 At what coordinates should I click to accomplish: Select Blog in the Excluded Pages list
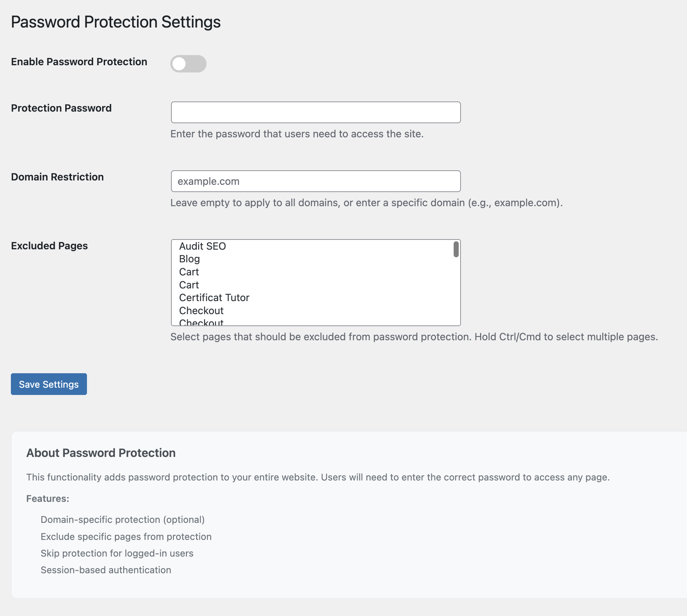pos(190,259)
